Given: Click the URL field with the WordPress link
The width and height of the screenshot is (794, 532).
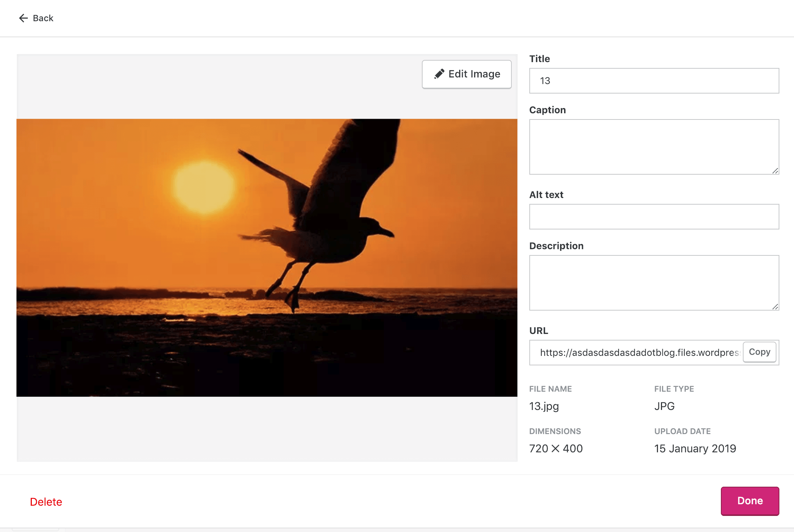Looking at the screenshot, I should pos(632,352).
